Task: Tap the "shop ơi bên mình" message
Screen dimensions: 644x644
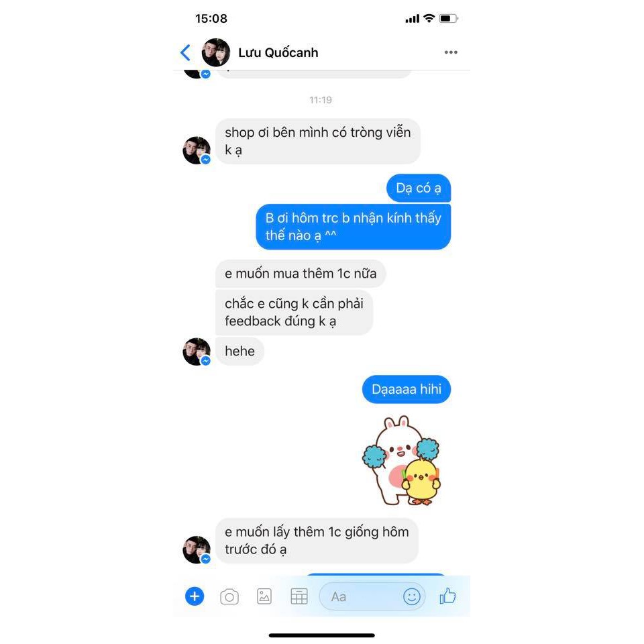Action: click(317, 142)
